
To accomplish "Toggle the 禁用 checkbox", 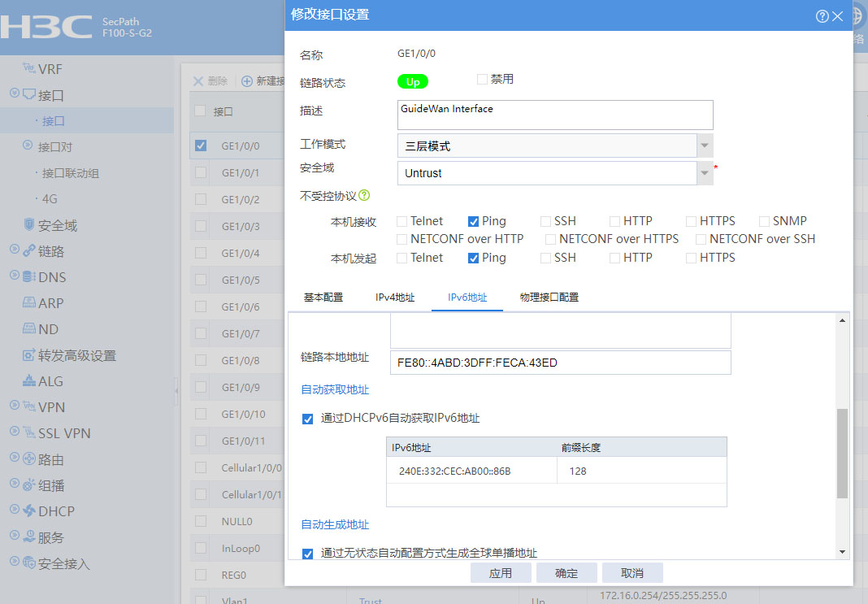I will pyautogui.click(x=482, y=79).
